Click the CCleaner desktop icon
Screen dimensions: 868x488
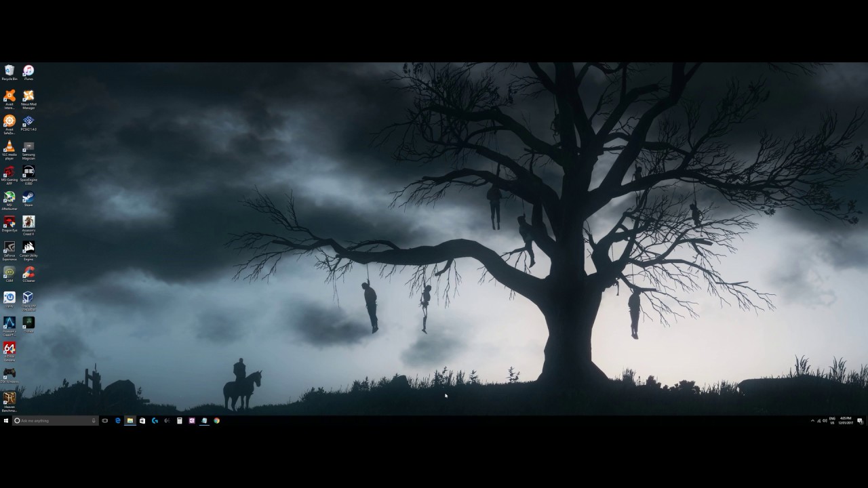tap(28, 274)
